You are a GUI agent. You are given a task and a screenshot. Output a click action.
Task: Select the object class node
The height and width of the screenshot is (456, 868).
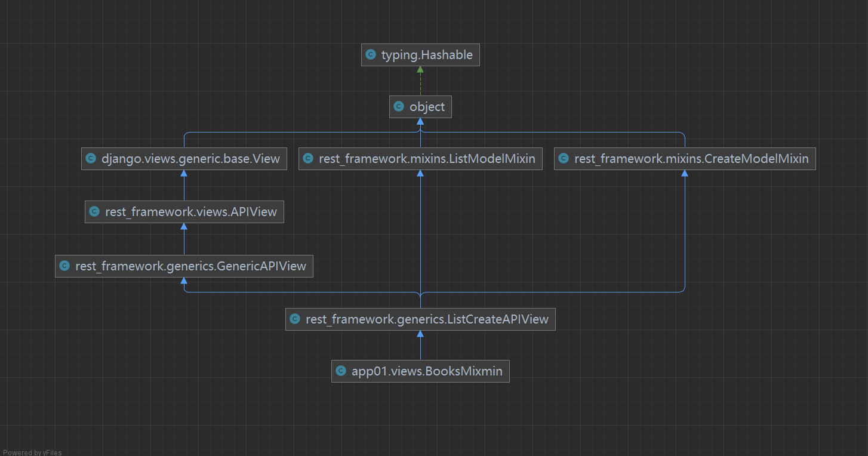click(420, 107)
